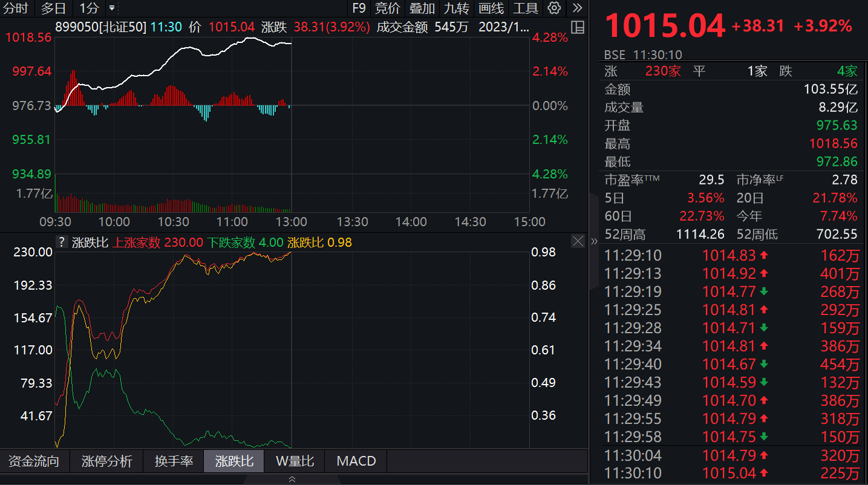The width and height of the screenshot is (868, 485).
Task: Expand the bottom panel using up-chevron handle
Action: click(x=292, y=479)
